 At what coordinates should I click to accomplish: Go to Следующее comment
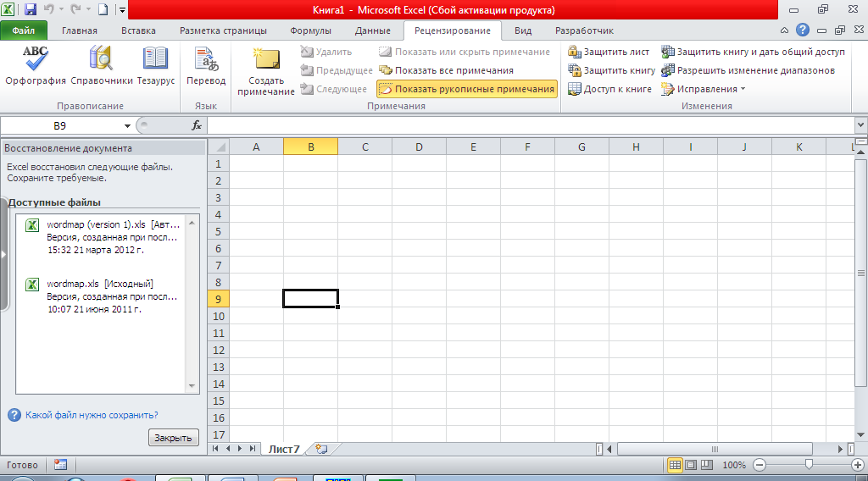point(334,89)
